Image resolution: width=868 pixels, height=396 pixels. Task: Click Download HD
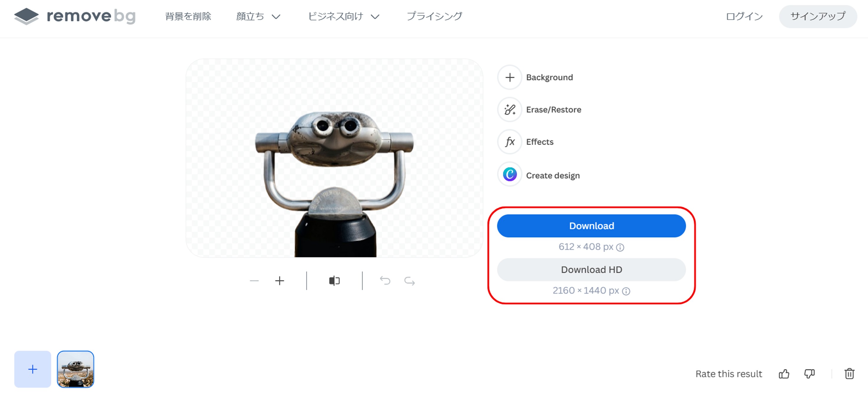click(x=591, y=269)
